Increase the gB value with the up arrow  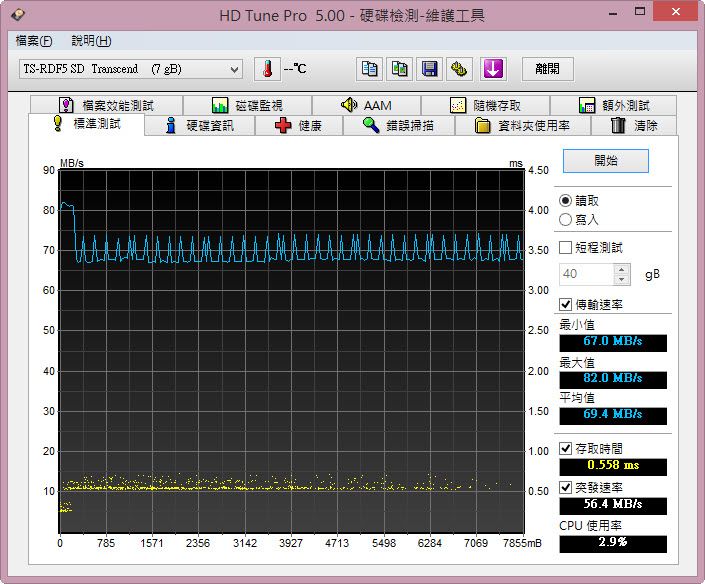[x=622, y=269]
